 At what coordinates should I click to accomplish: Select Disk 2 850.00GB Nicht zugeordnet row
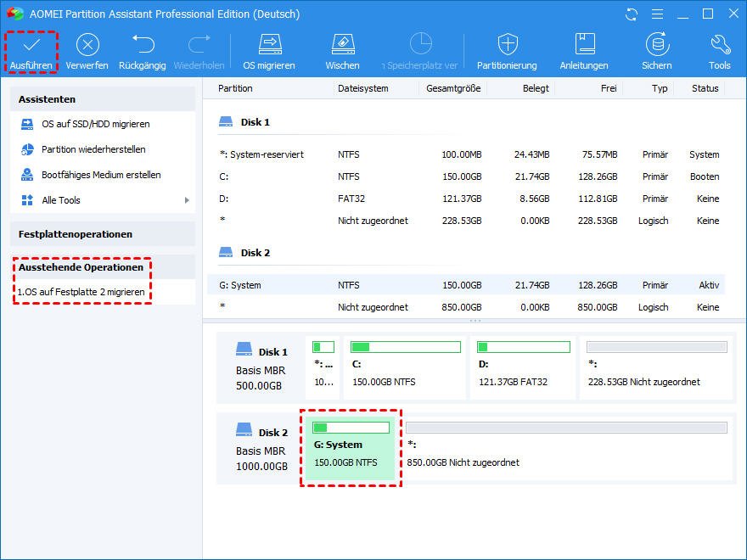click(466, 307)
